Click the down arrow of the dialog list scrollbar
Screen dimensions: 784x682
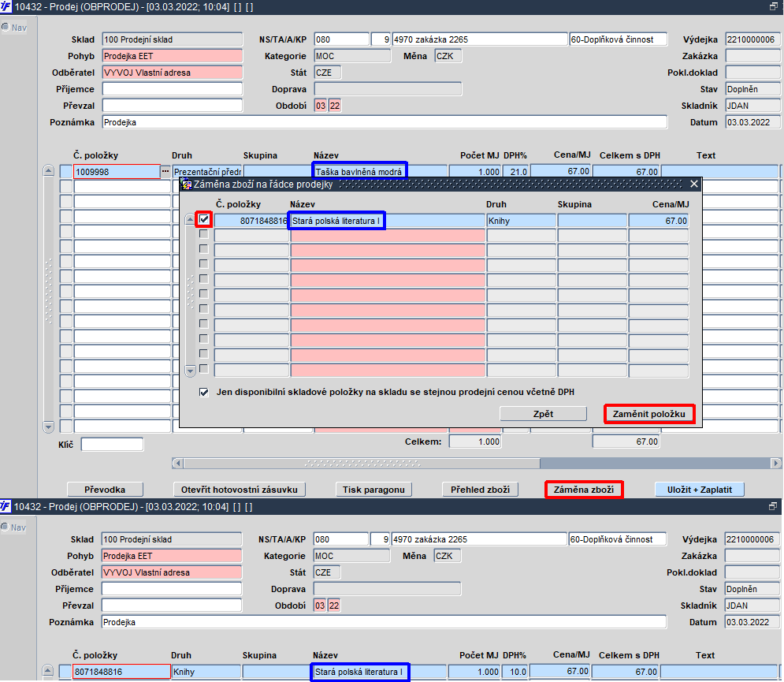190,371
